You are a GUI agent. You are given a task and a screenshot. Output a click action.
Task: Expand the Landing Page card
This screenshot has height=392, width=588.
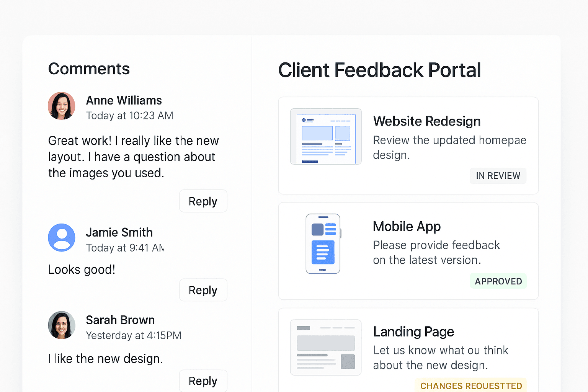408,348
